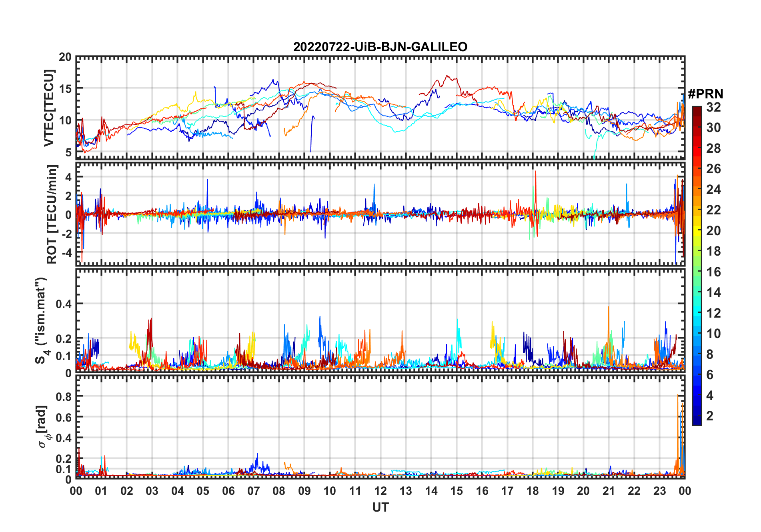Click sigma-phi axis tick label 0.8

pyautogui.click(x=64, y=396)
